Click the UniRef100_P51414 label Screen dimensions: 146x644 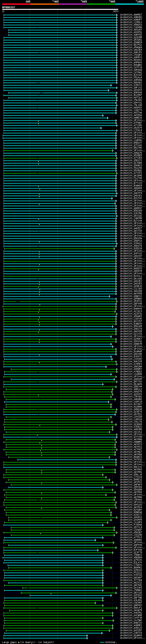click(x=131, y=77)
